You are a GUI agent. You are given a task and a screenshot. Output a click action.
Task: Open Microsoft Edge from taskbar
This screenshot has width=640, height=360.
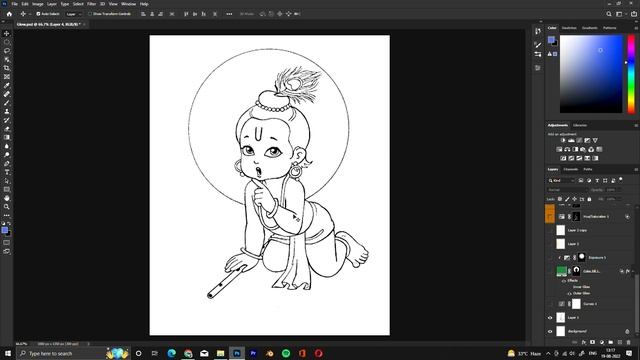tap(171, 353)
